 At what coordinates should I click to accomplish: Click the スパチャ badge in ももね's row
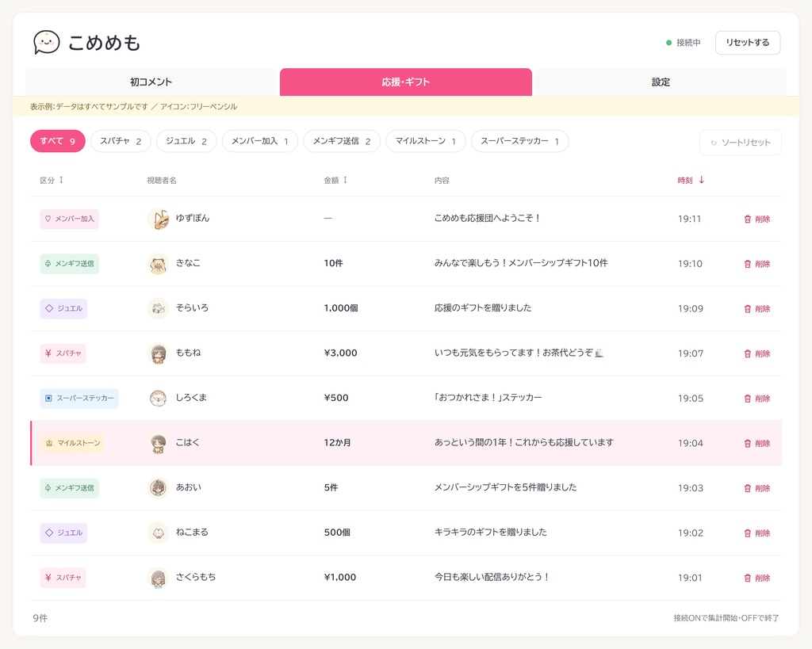tap(63, 353)
